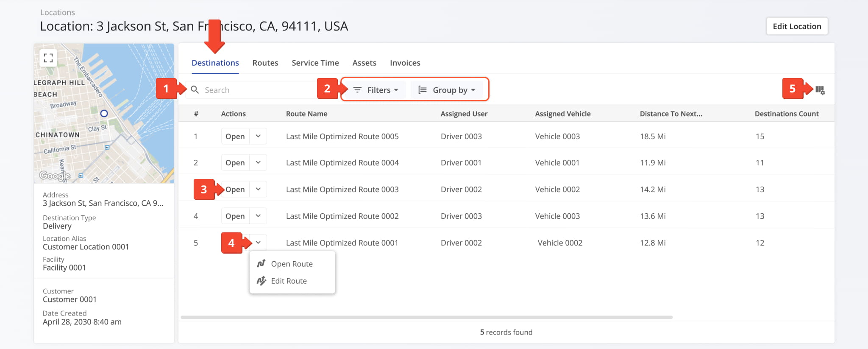
Task: Click the Edit Location button
Action: tap(797, 26)
